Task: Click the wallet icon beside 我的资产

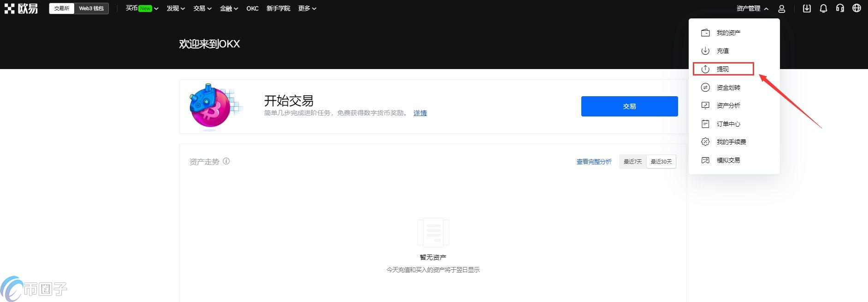Action: [x=705, y=33]
